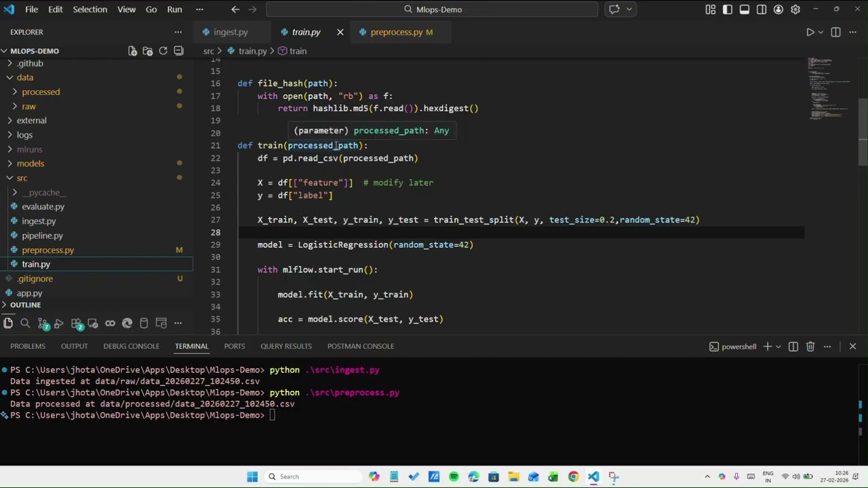Open Google Chrome from the taskbar

[573, 476]
